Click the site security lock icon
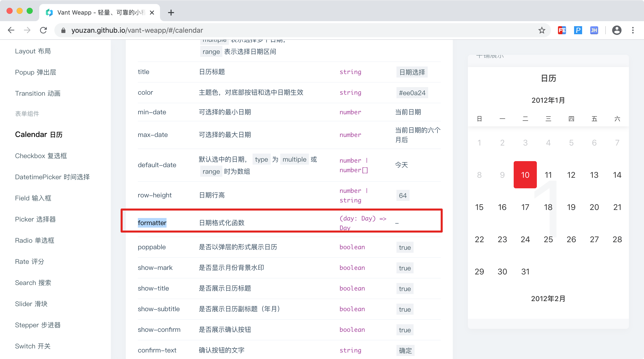This screenshot has height=359, width=644. pos(63,30)
